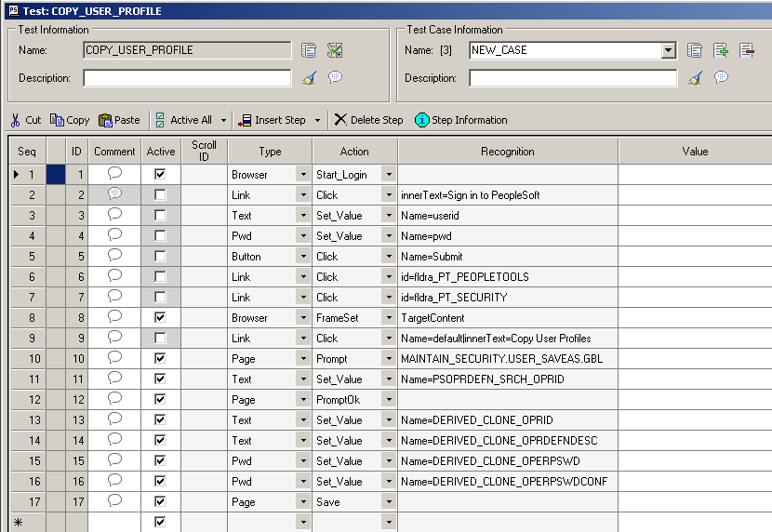
Task: Expand the Insert Step dropdown arrow
Action: click(317, 120)
